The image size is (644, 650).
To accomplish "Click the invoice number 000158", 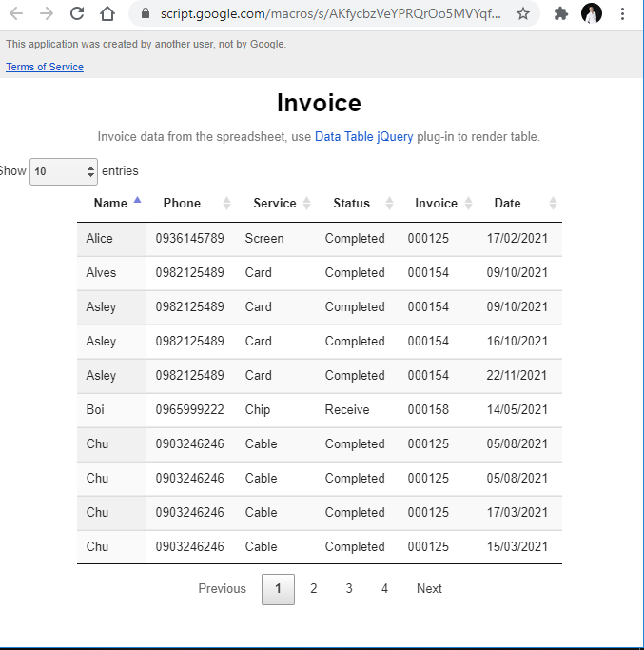I will click(428, 409).
